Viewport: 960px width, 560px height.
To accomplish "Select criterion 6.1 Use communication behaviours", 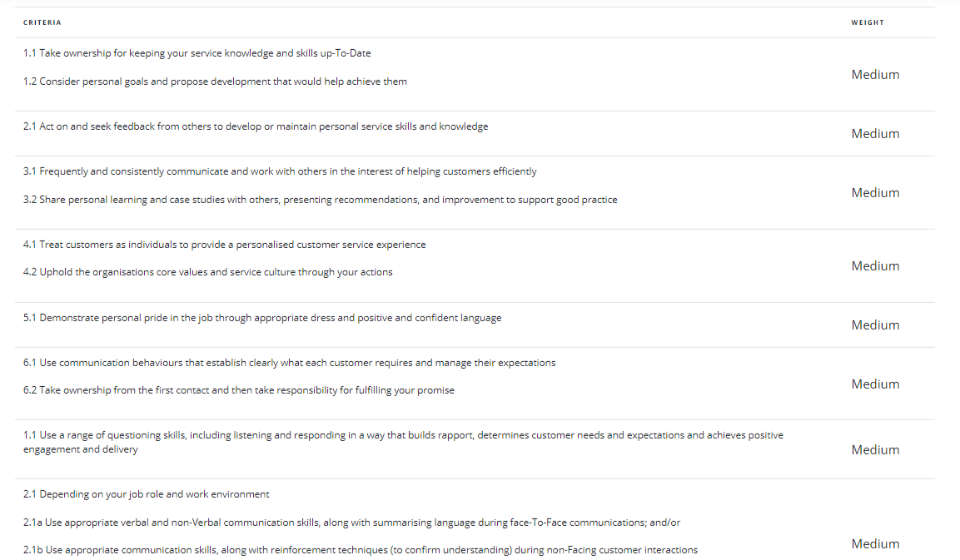I will 289,363.
